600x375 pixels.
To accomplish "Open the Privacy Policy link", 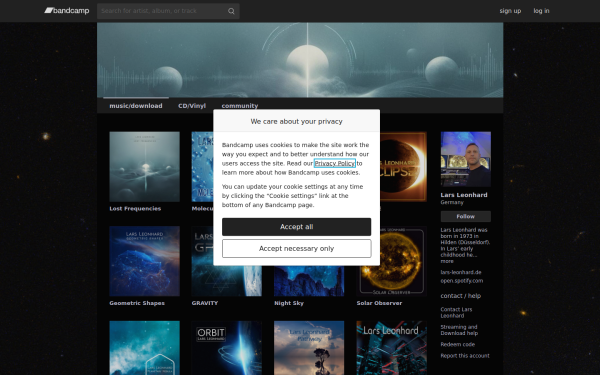I will point(334,163).
